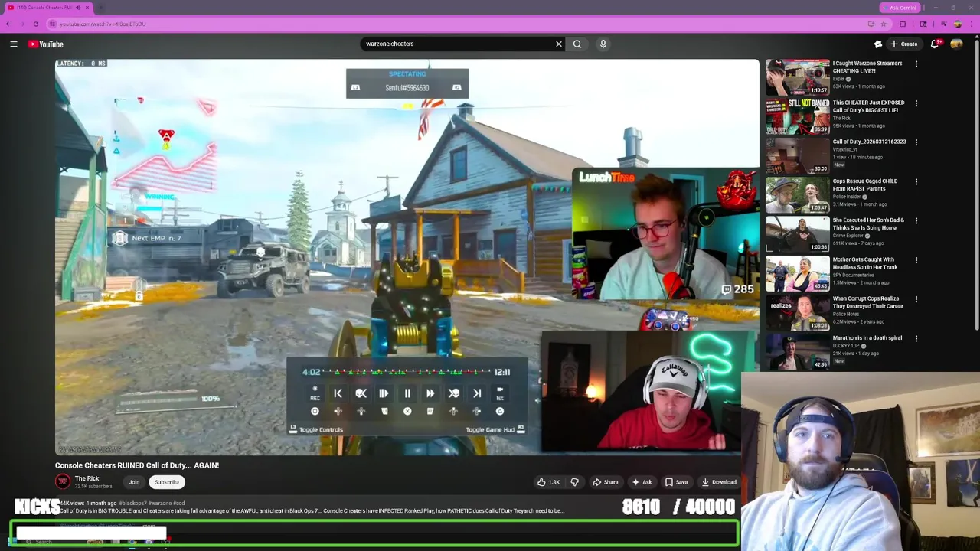Open "This CHEATER Just EXPOSED" video thumbnail

(x=797, y=116)
